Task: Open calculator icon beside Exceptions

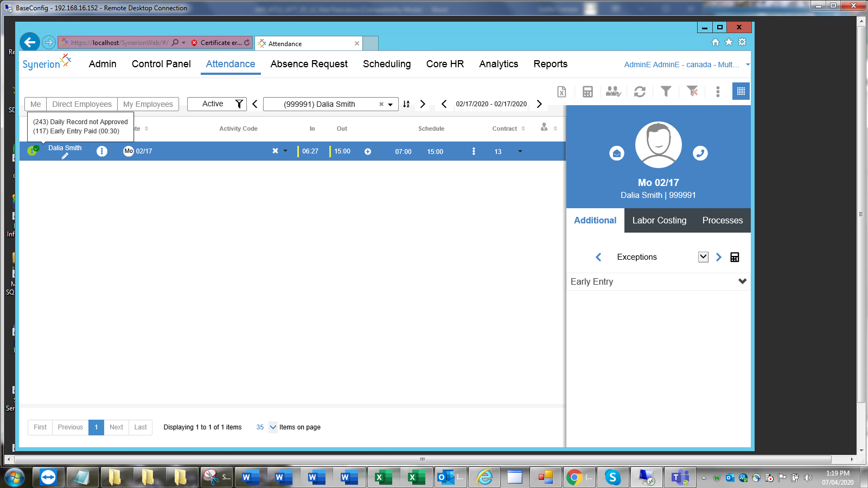Action: coord(735,257)
